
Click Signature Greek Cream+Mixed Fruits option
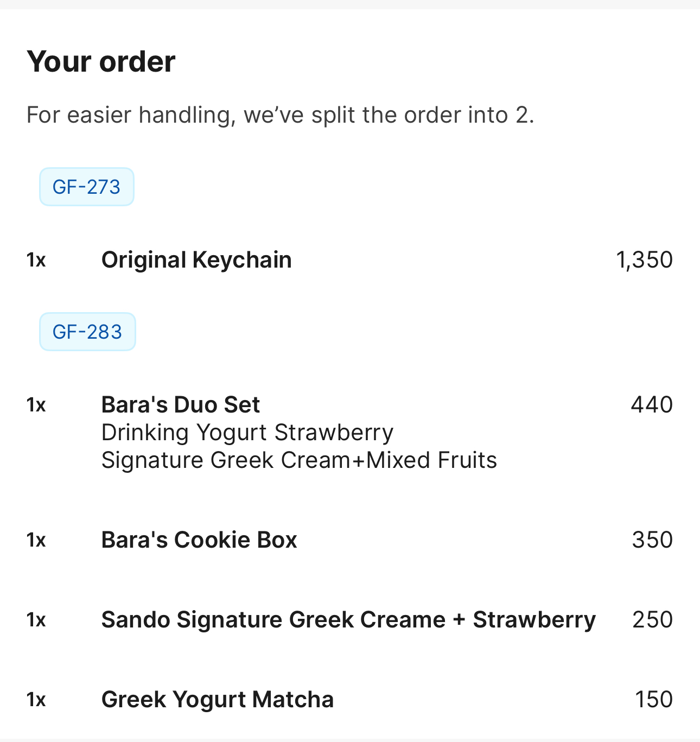point(299,460)
